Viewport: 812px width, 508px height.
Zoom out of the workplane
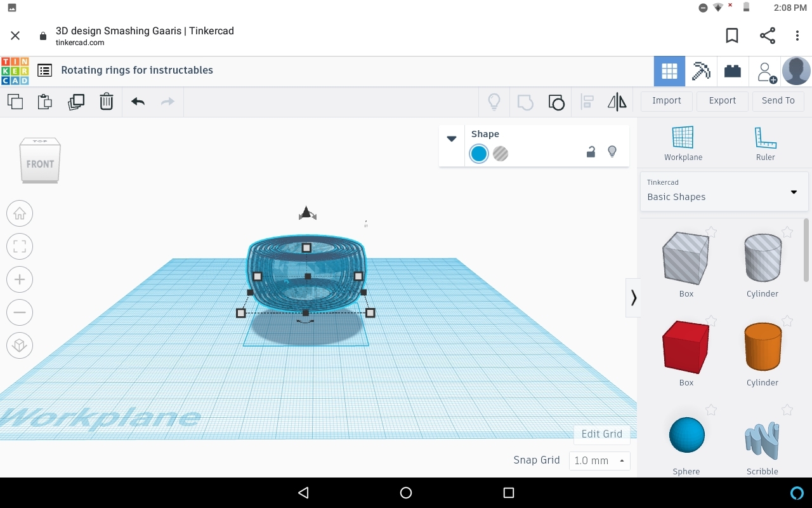(x=20, y=312)
